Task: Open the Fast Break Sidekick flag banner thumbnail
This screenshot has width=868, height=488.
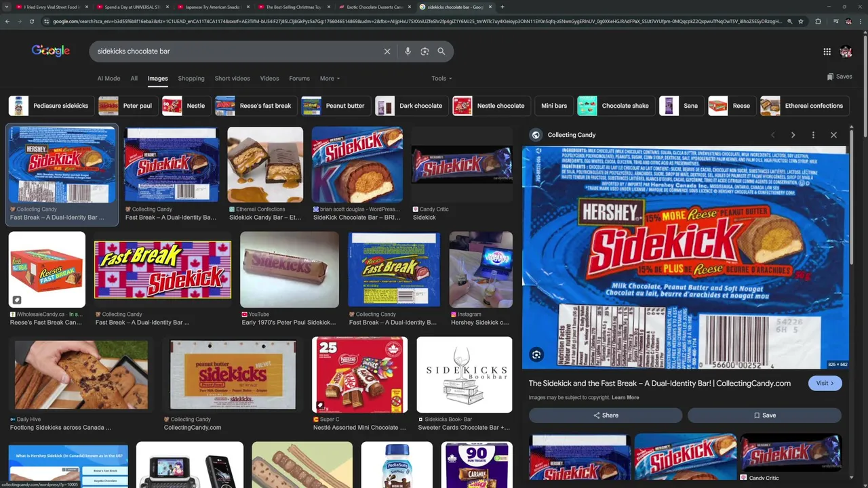Action: coord(163,270)
